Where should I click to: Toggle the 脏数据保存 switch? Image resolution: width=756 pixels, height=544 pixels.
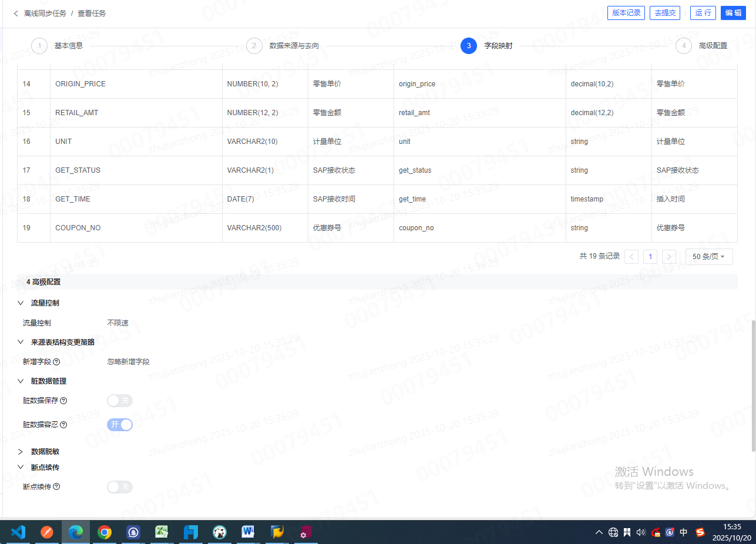[120, 401]
